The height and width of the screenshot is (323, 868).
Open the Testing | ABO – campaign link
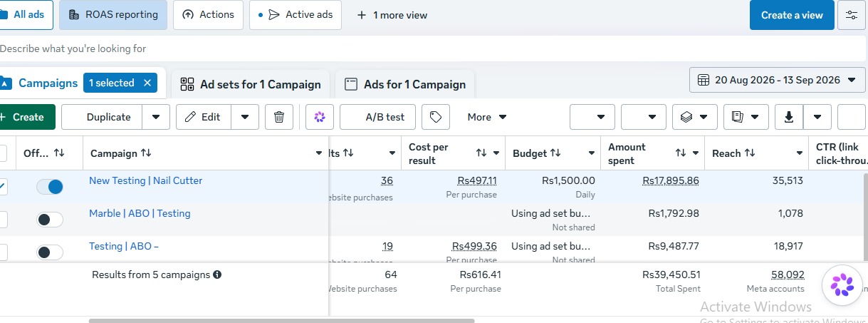point(124,246)
